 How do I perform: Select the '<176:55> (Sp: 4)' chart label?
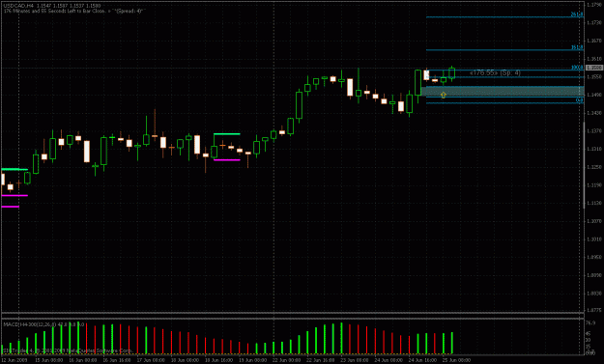tap(495, 72)
